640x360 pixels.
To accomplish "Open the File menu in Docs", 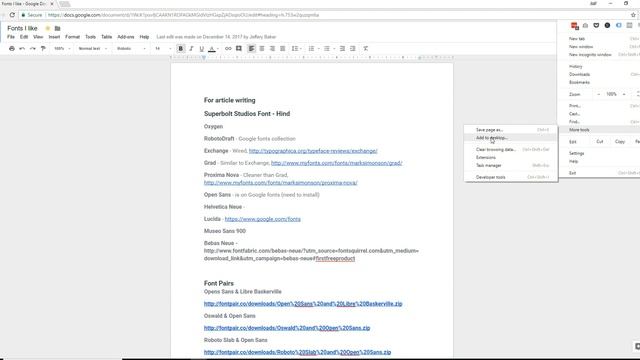I will (11, 37).
